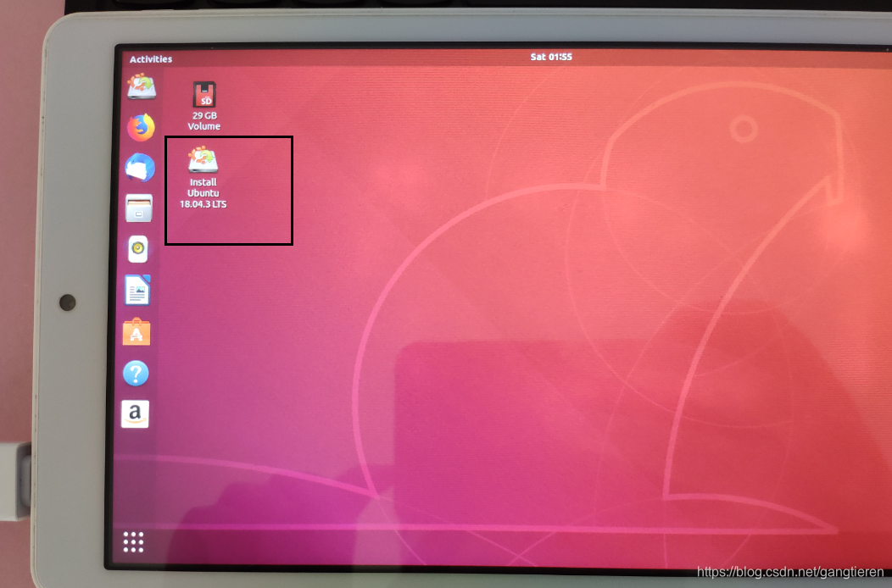Open the Amazon launcher in the dock
The image size is (892, 588).
click(136, 414)
